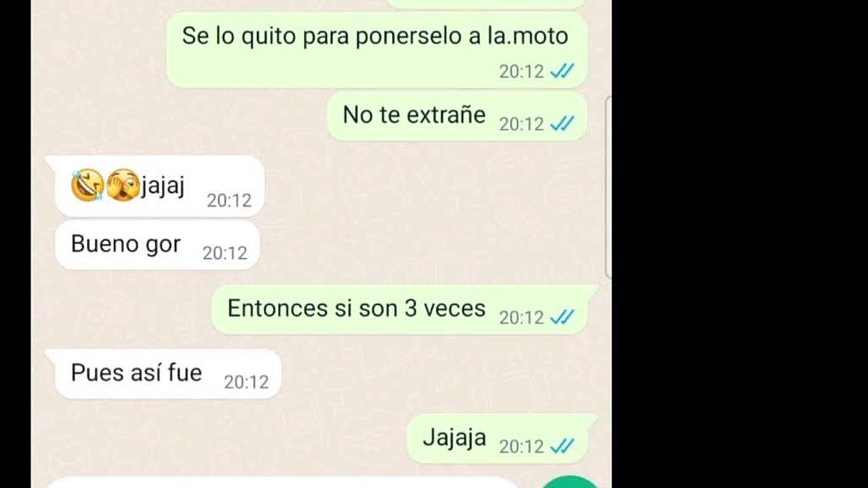Tap the green microphone button at bottom

570,482
